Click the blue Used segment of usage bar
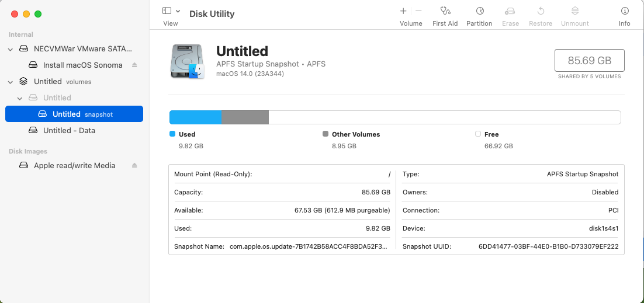The image size is (644, 303). pos(196,117)
